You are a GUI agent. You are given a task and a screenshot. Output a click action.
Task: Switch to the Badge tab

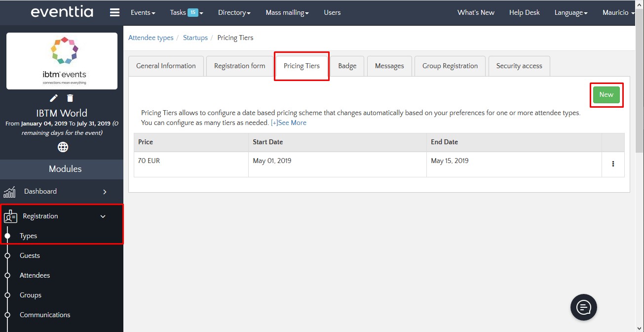[347, 66]
